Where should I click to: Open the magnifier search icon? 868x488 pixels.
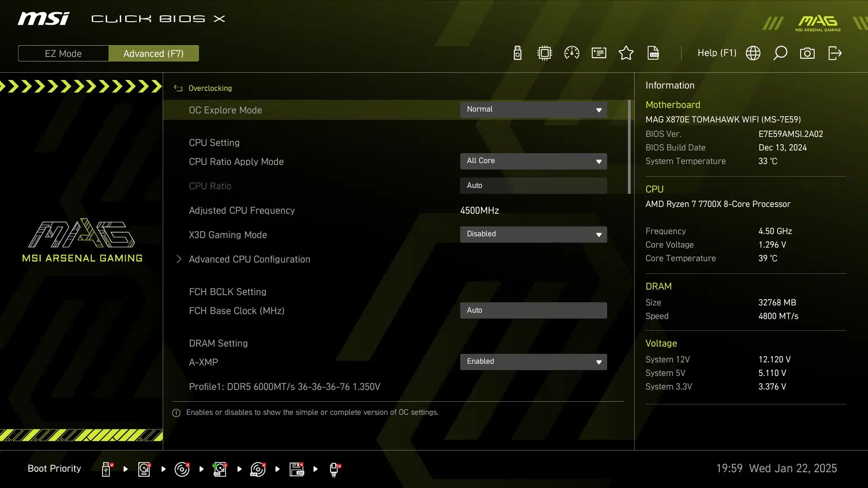tap(780, 53)
